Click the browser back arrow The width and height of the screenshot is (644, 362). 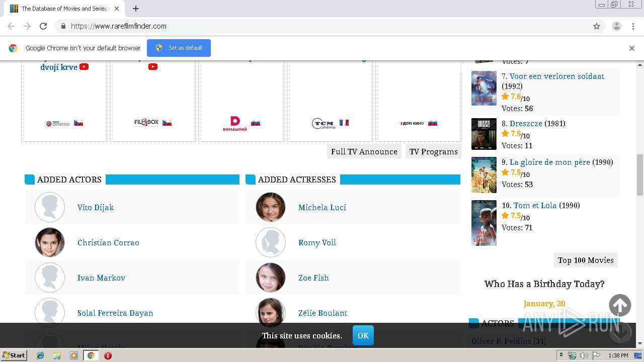(11, 26)
